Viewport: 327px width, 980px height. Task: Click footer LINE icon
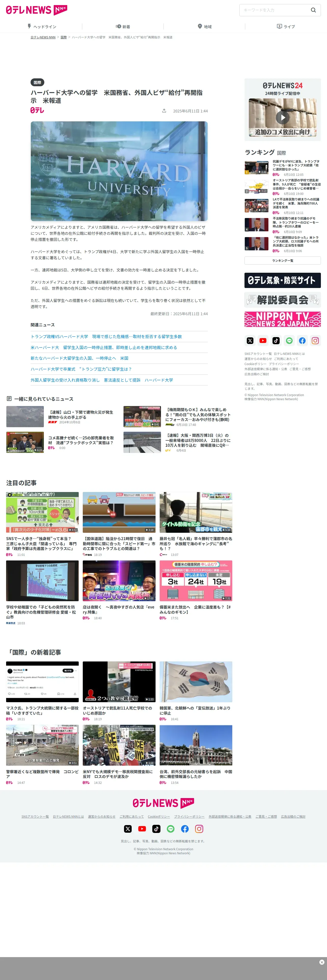(x=171, y=829)
